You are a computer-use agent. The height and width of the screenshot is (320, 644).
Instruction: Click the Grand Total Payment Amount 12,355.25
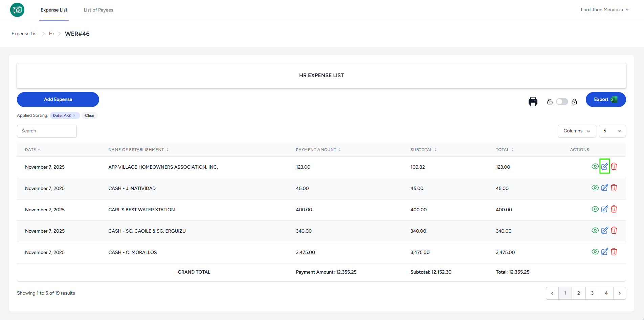(326, 272)
